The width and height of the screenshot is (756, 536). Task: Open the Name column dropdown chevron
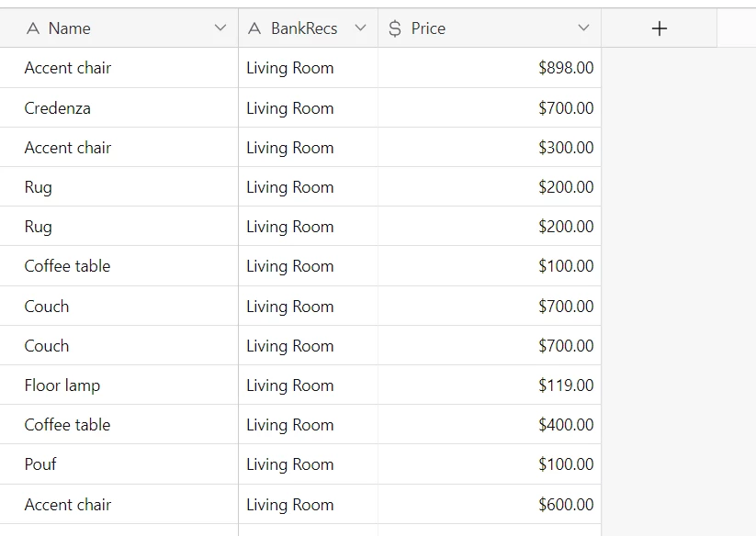click(x=220, y=28)
